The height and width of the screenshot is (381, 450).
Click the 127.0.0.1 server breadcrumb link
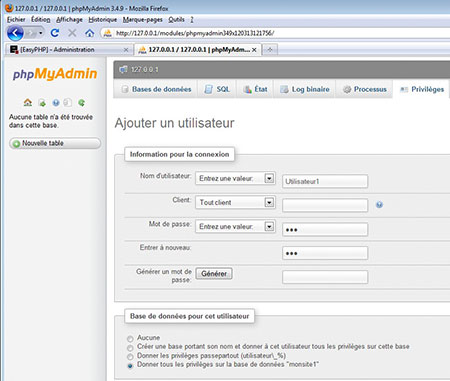[145, 70]
